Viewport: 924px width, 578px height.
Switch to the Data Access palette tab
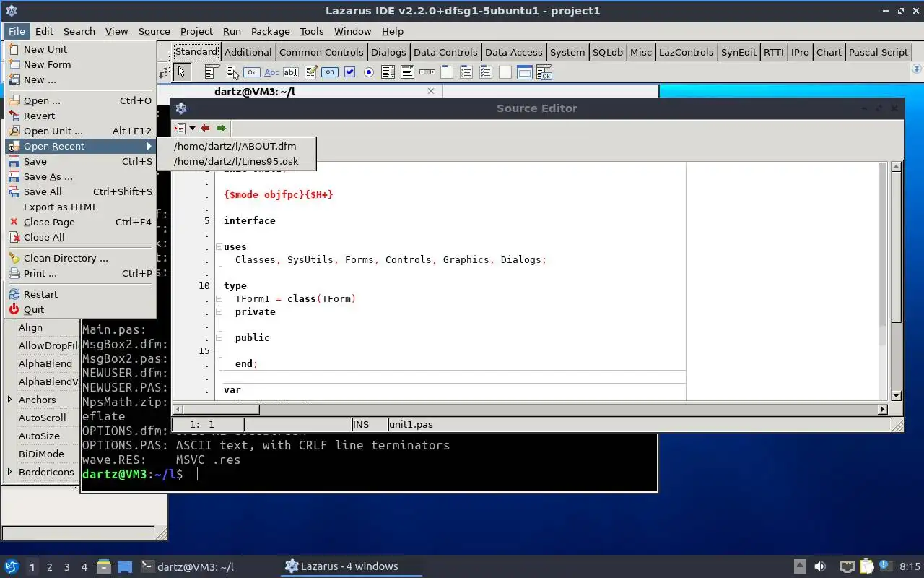point(513,52)
